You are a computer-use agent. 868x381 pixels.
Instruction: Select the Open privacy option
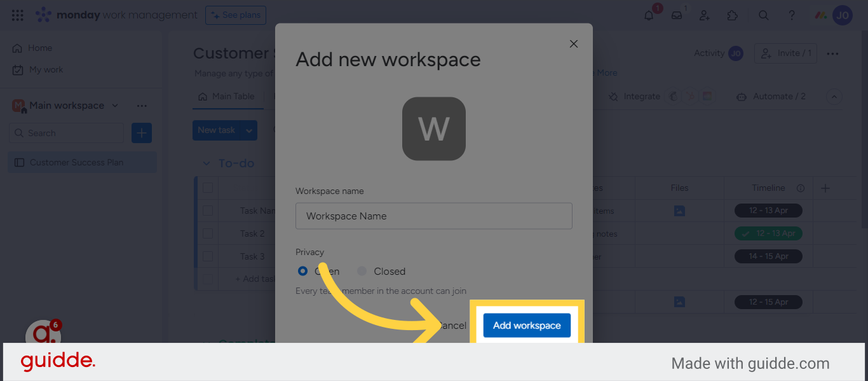pos(302,271)
